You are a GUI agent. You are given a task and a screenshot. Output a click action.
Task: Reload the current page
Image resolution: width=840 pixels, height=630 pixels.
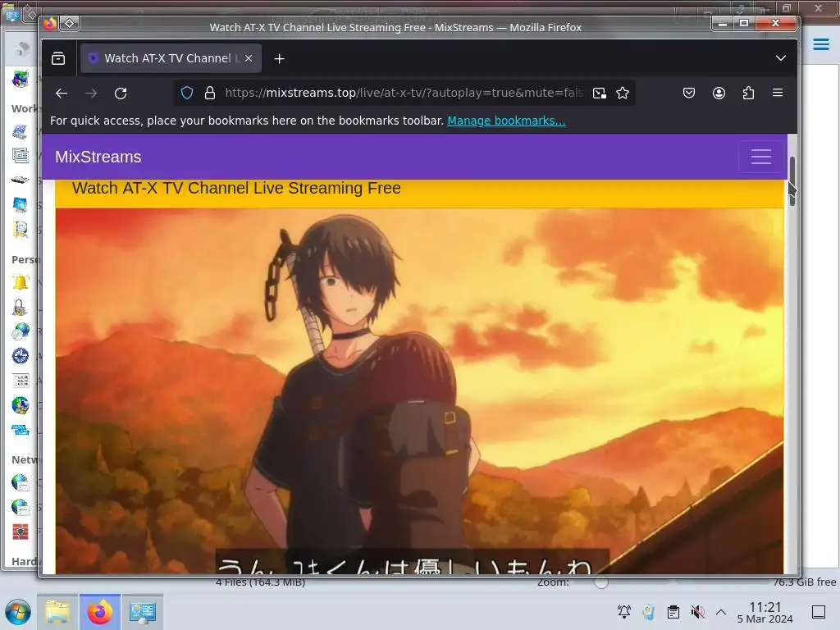point(121,94)
